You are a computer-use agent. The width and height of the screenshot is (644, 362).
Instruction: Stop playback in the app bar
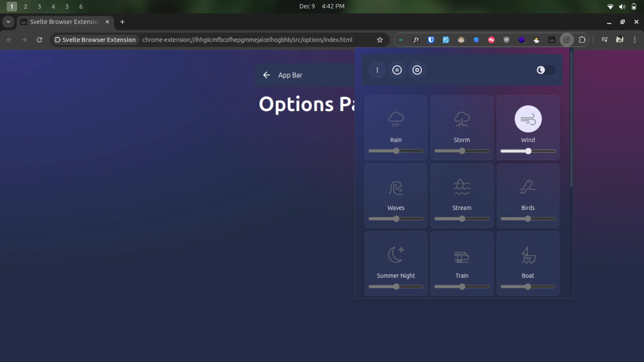pos(417,70)
